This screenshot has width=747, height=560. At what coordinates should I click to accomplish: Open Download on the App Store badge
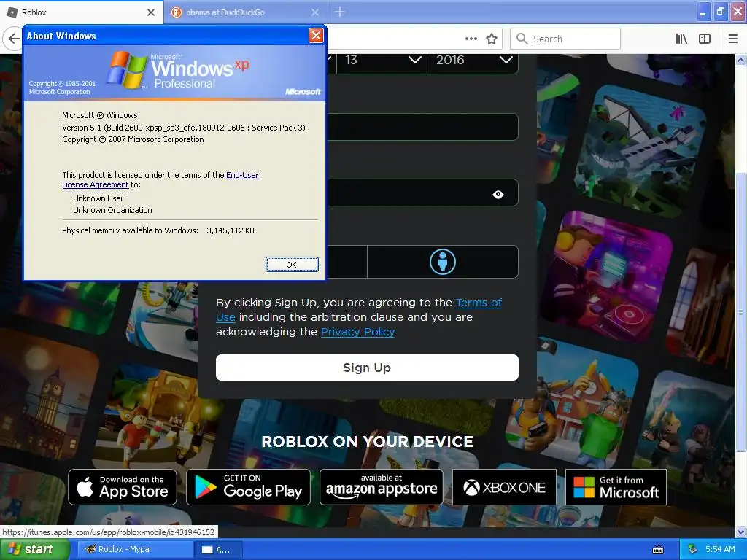123,486
